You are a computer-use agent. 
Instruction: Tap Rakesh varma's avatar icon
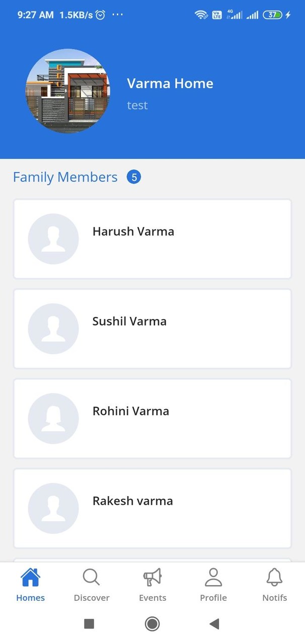pos(53,508)
